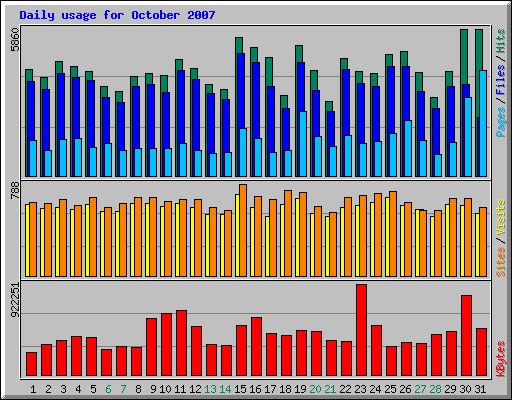Click green weekend day label 20
Screen dimensions: 512x400
315,389
